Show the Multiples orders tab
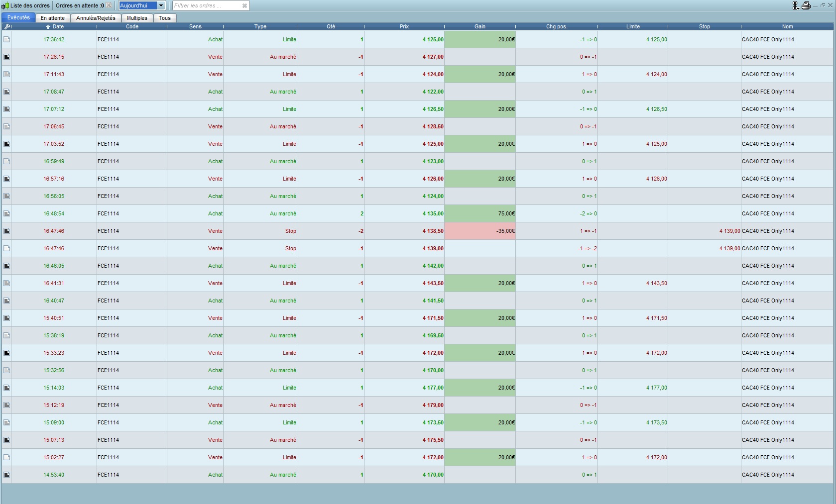This screenshot has width=836, height=504. [x=137, y=18]
